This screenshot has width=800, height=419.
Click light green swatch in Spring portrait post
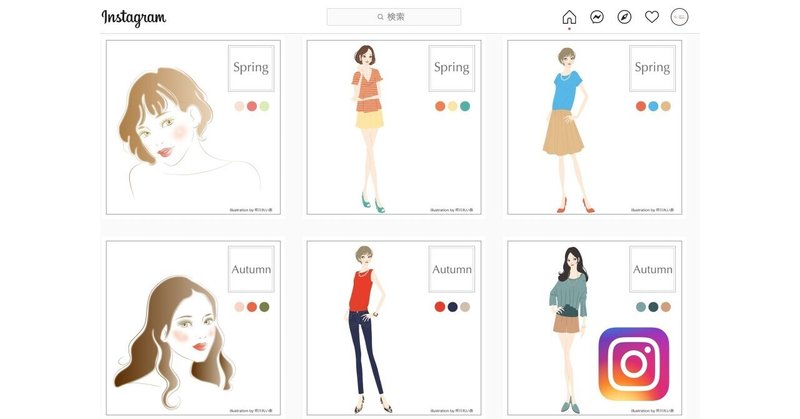click(x=264, y=106)
